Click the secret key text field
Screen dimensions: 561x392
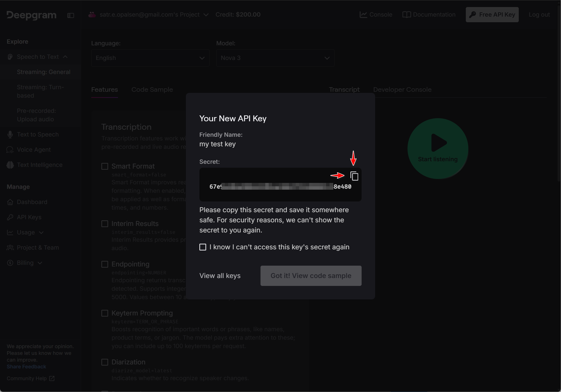pyautogui.click(x=280, y=185)
